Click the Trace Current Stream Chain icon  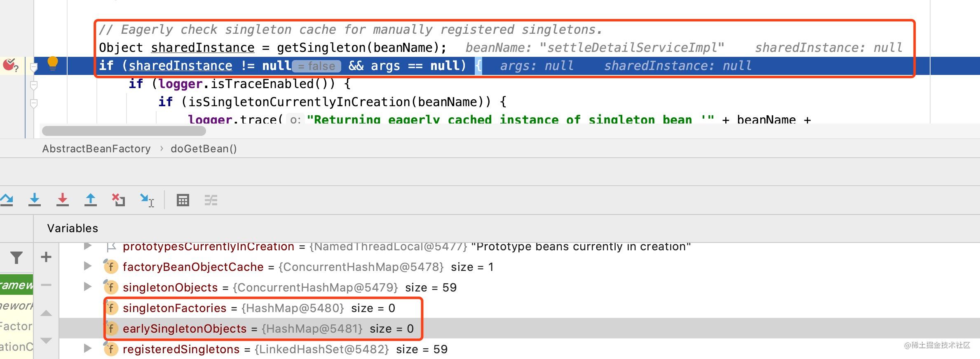coord(211,200)
